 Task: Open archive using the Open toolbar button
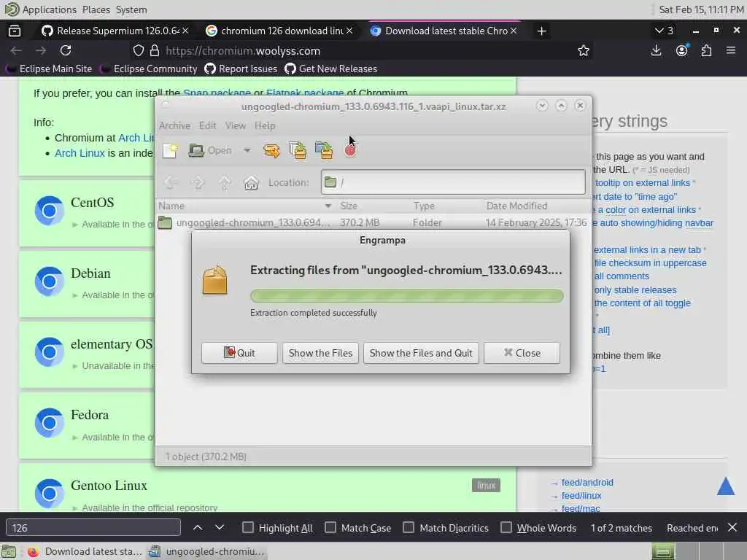(210, 150)
